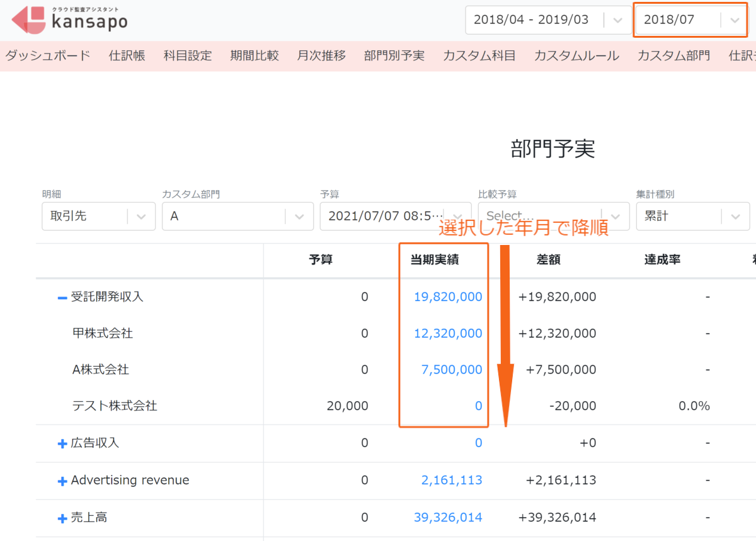The width and height of the screenshot is (756, 541).
Task: Click the 当期実績 column header
Action: click(435, 259)
